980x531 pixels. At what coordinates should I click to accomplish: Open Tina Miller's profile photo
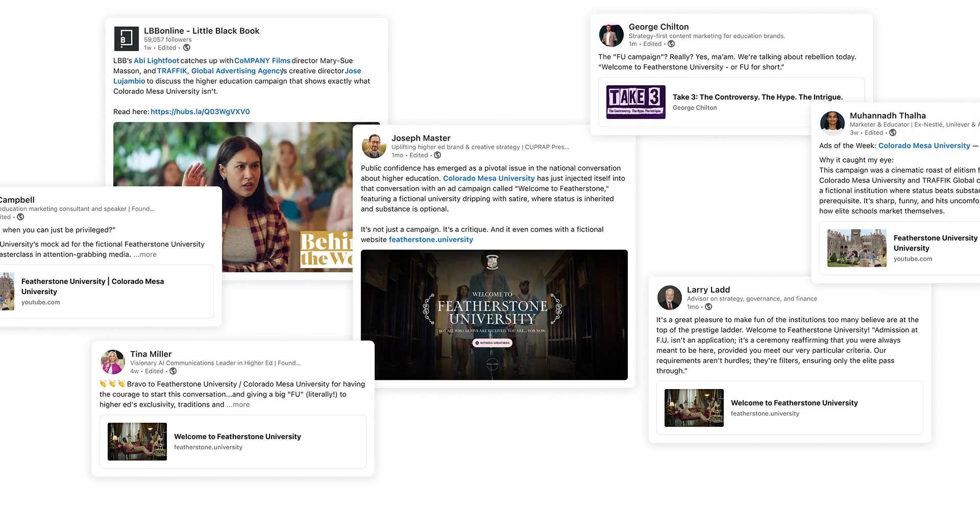(x=113, y=362)
